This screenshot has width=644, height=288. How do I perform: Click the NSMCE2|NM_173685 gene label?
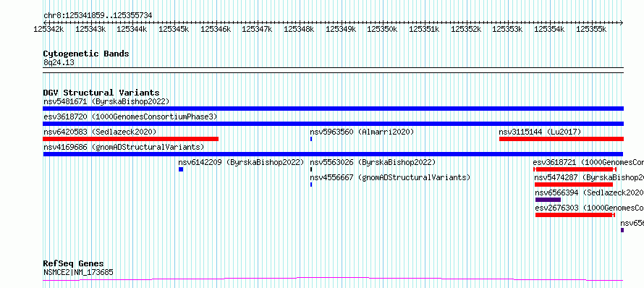tap(78, 272)
